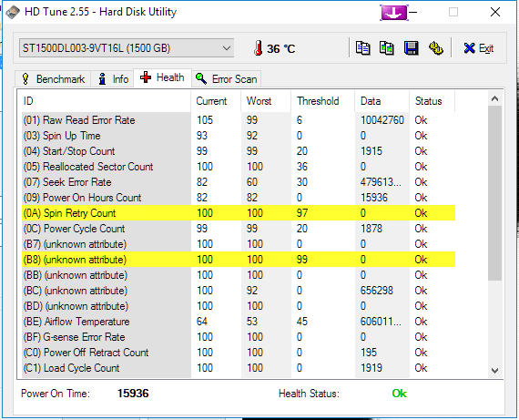Click the copy text to clipboard icon
519x420 pixels.
[362, 48]
